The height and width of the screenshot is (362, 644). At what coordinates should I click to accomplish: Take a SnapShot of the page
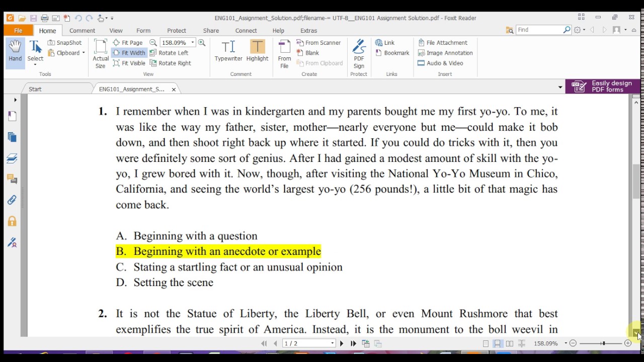click(x=64, y=43)
